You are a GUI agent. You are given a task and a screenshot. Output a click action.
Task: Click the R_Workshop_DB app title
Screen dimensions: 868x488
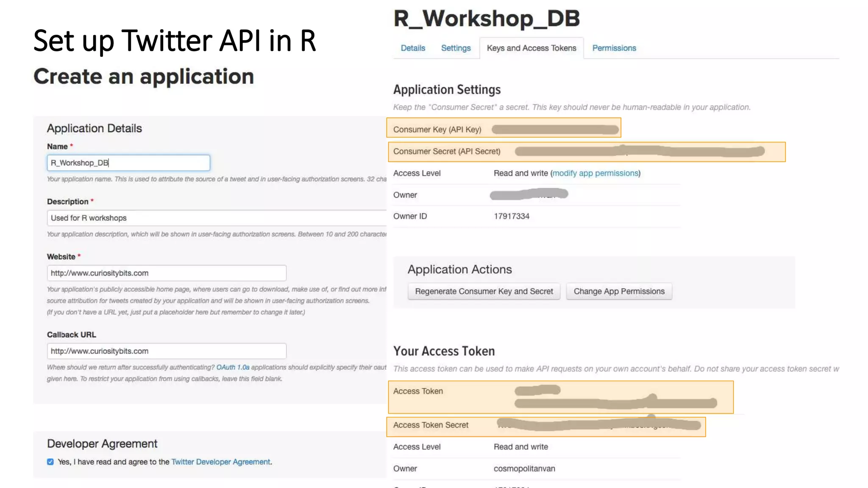(x=487, y=19)
